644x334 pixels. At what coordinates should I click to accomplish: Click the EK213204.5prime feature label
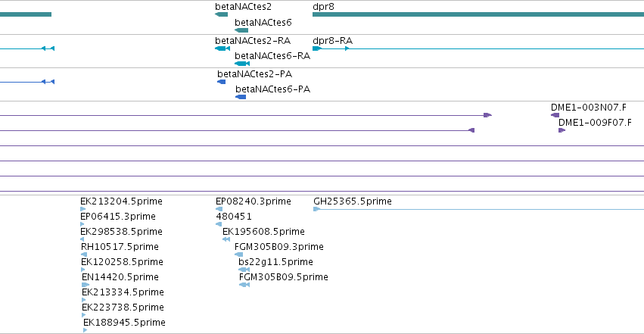point(121,201)
